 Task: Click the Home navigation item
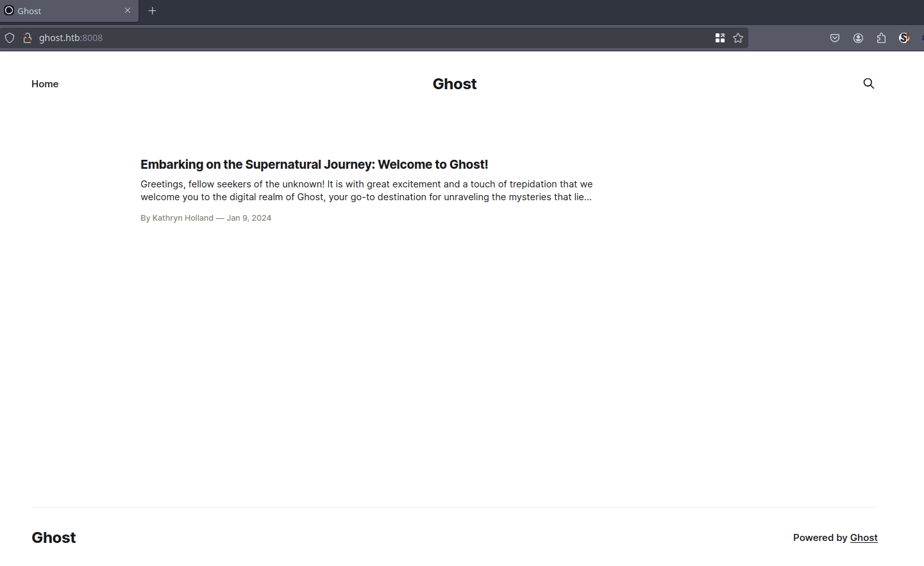(x=45, y=84)
